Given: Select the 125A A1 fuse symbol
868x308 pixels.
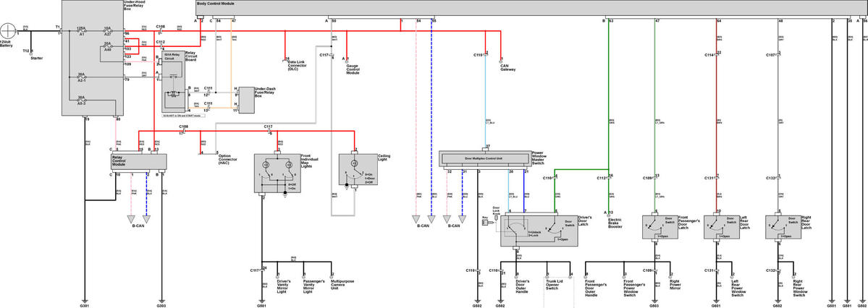Looking at the screenshot, I should (82, 30).
